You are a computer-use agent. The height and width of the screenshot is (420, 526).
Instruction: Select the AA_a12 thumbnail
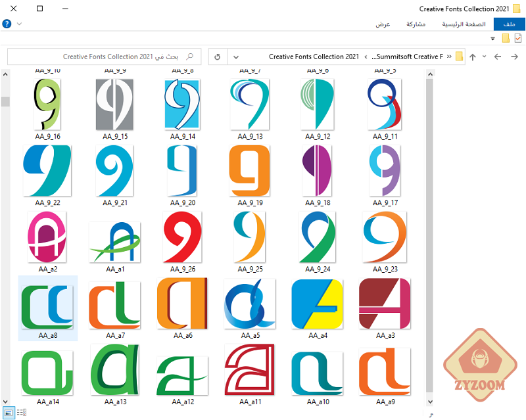point(183,376)
